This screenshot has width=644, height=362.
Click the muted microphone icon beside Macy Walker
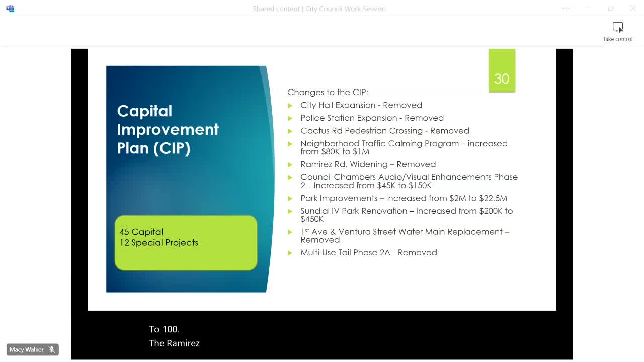point(52,349)
